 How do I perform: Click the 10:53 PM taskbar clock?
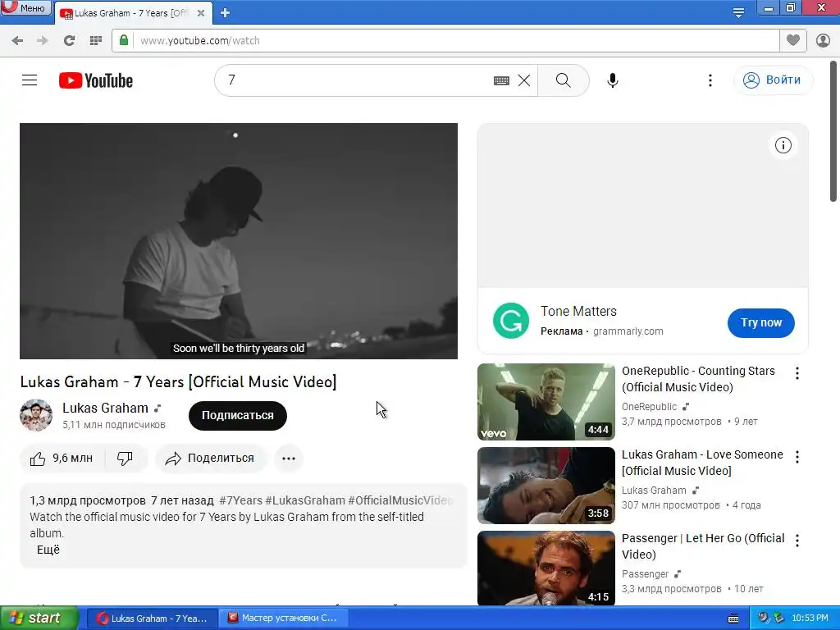point(810,618)
